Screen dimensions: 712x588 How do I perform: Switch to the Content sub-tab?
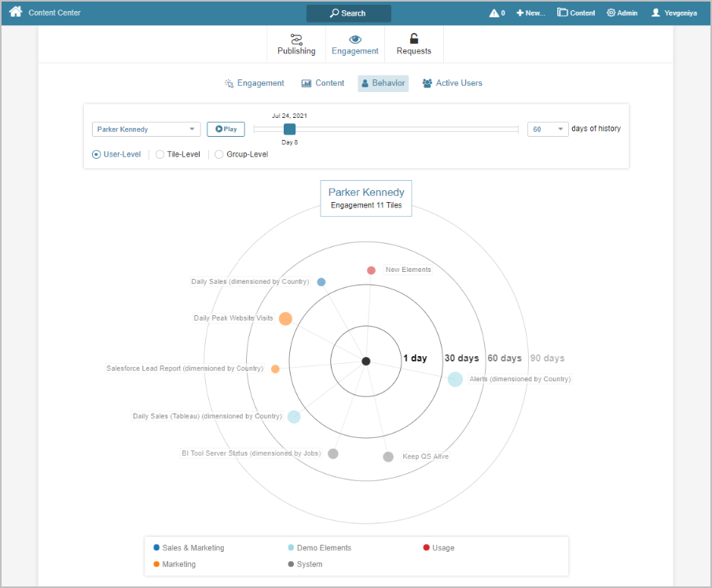pyautogui.click(x=323, y=83)
